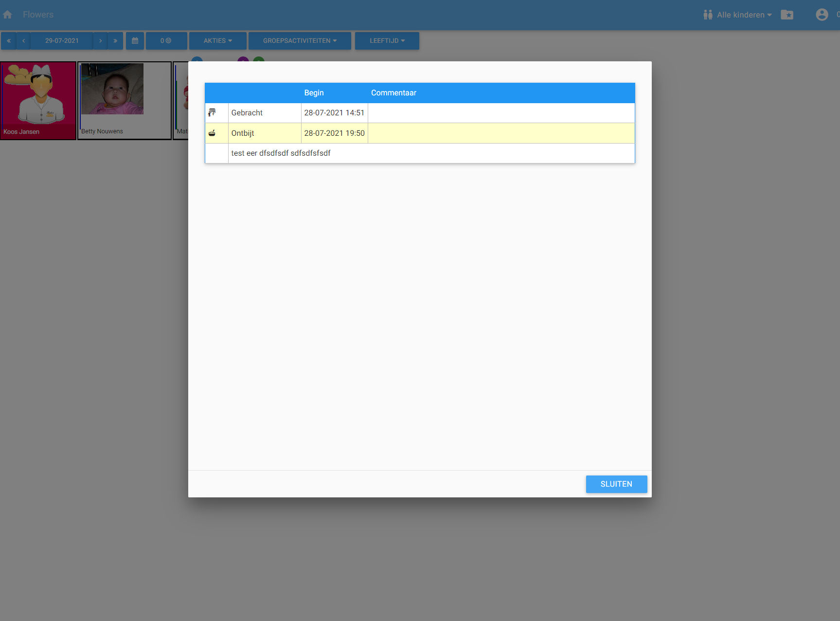Image resolution: width=840 pixels, height=621 pixels.
Task: Click the 29-07-2021 date field
Action: click(62, 41)
